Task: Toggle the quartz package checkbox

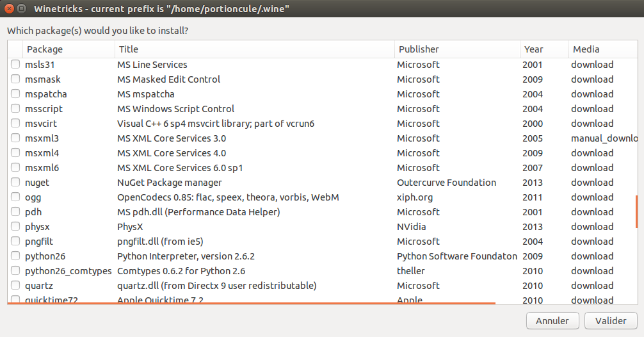Action: point(15,286)
